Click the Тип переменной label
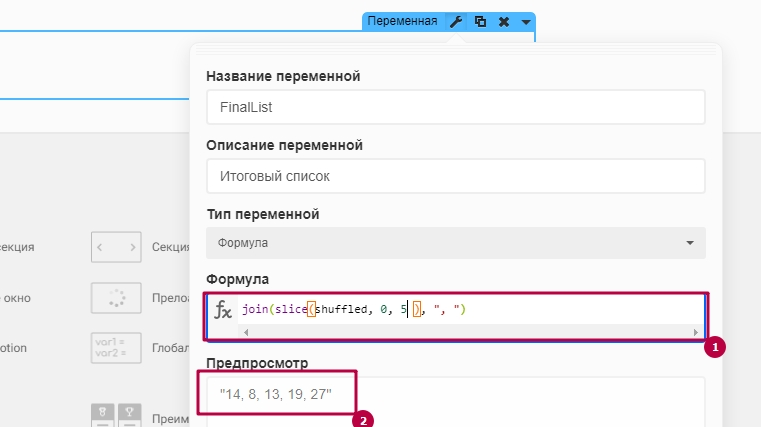Screen dimensions: 761x427 point(263,214)
